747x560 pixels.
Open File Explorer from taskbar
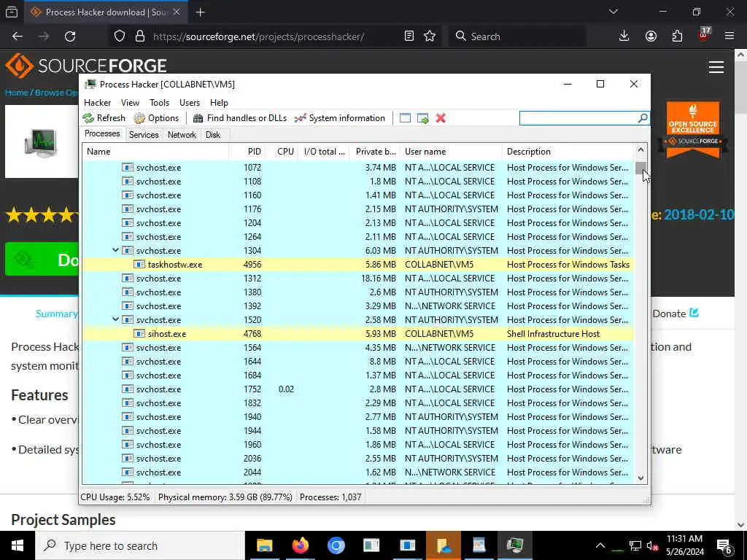[x=264, y=545]
